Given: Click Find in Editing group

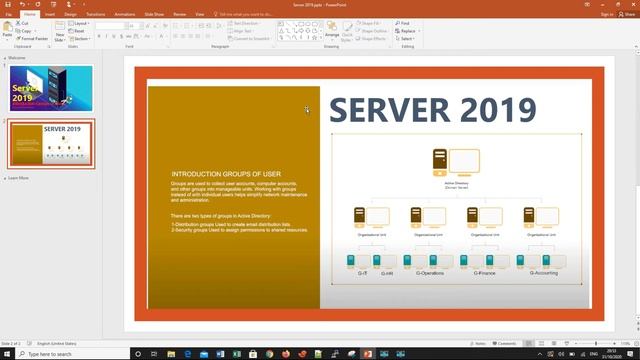Looking at the screenshot, I should [402, 23].
